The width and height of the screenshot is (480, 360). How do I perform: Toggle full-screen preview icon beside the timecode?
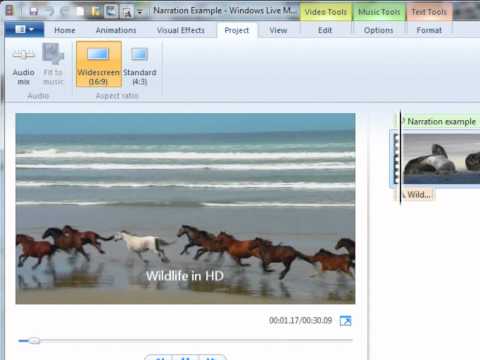click(x=346, y=321)
